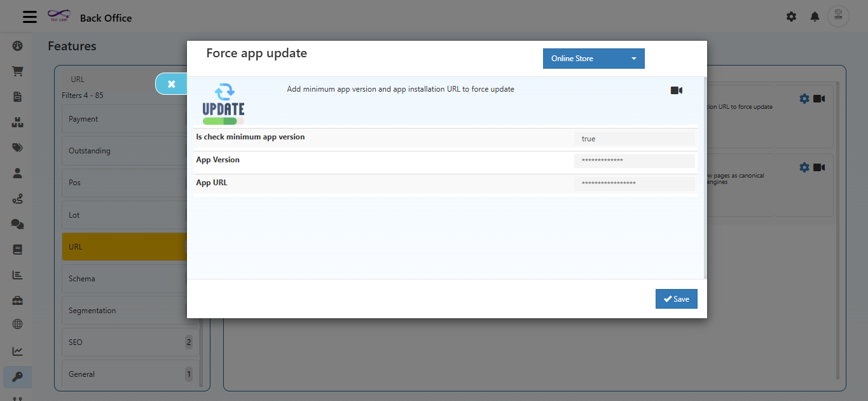Select the chat messages icon in sidebar
The width and height of the screenshot is (868, 401).
click(17, 223)
